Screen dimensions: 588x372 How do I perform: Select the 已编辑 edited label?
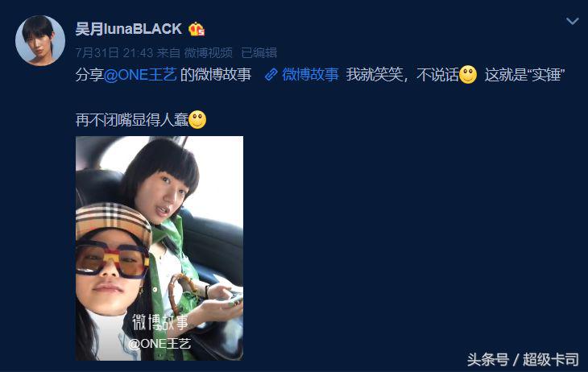(259, 52)
